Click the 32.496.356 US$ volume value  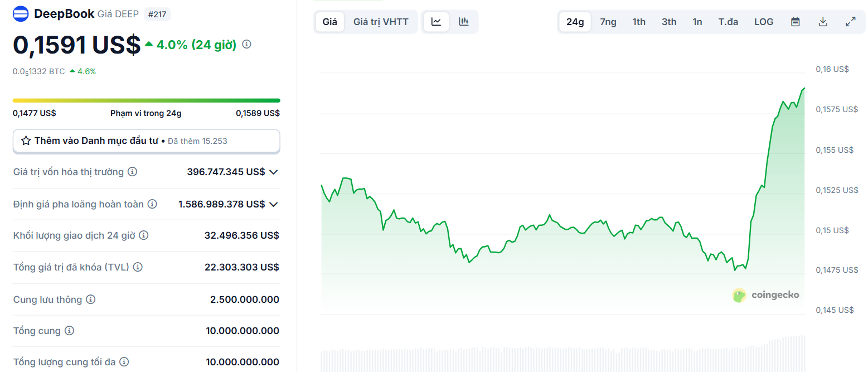(242, 235)
